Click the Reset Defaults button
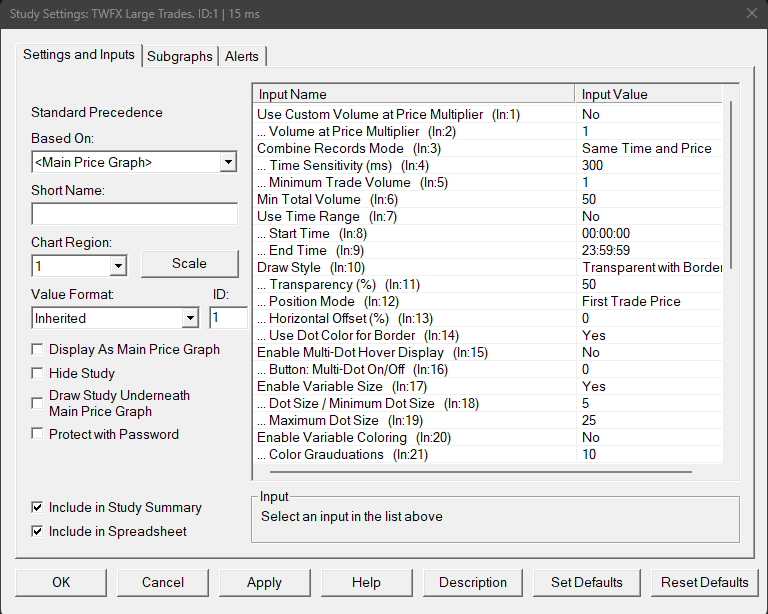 click(x=704, y=582)
